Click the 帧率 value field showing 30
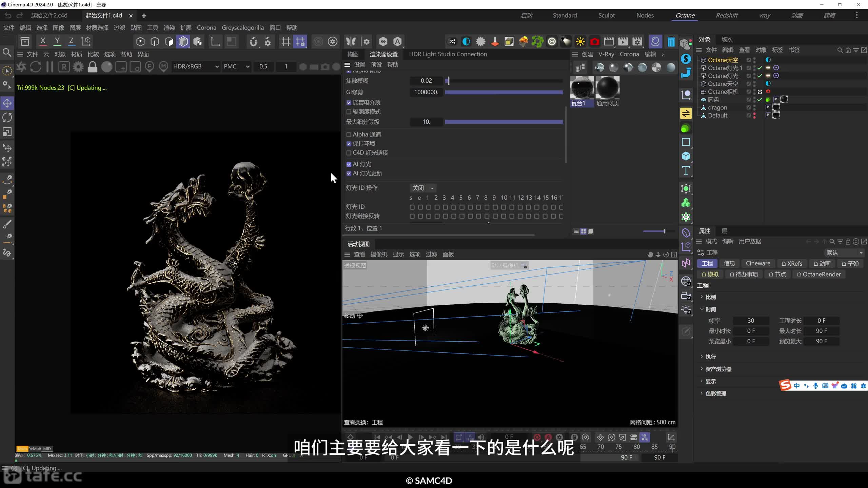Screen dimensions: 868x488 pyautogui.click(x=751, y=321)
